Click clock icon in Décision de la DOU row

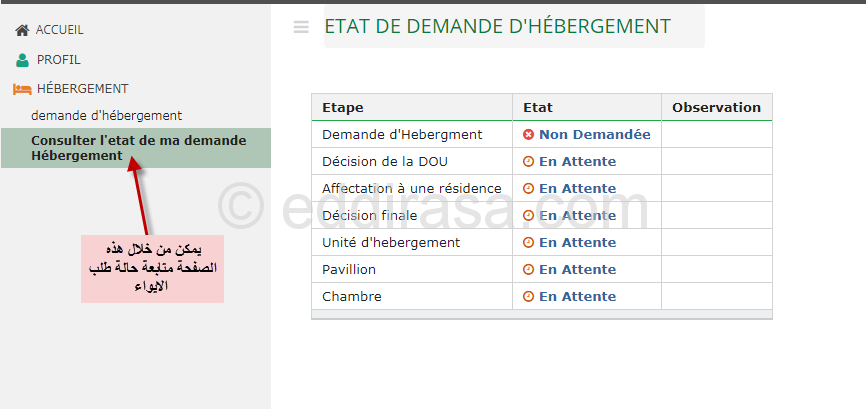click(x=528, y=161)
